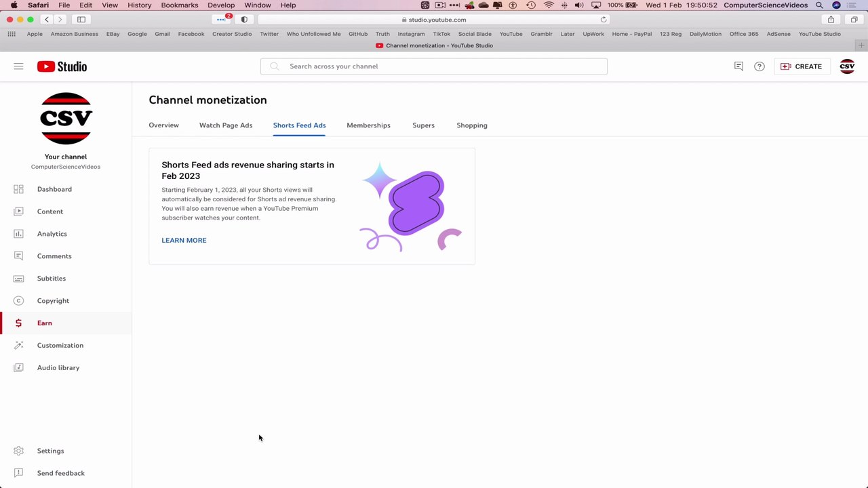Click the Safari privacy shield icon
Image resolution: width=868 pixels, height=488 pixels.
(244, 20)
